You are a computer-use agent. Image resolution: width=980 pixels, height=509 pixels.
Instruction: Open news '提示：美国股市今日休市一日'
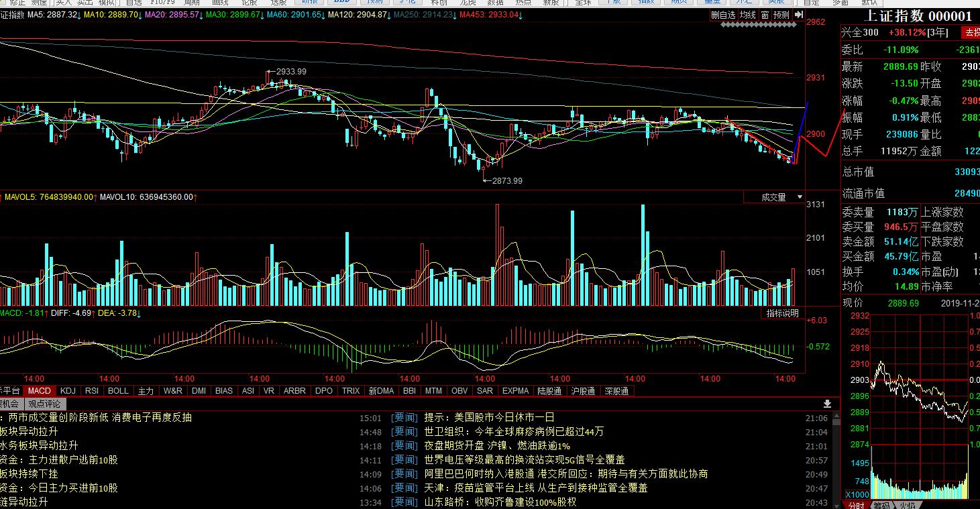click(489, 417)
